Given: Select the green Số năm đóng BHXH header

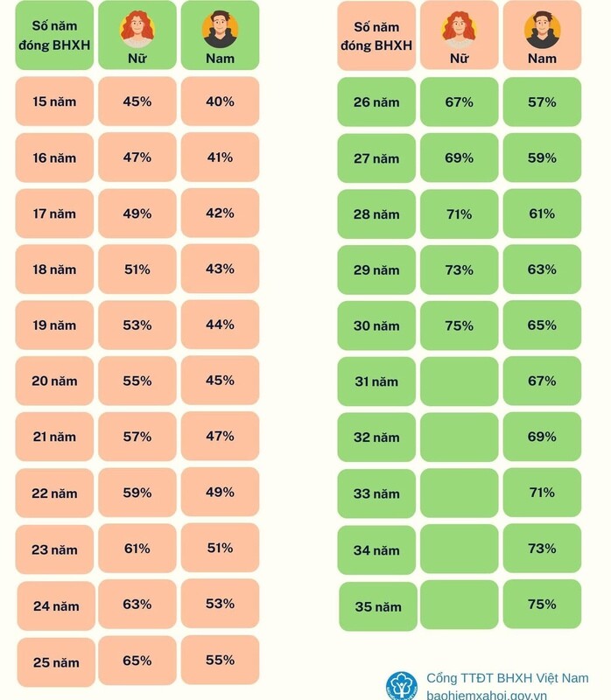Looking at the screenshot, I should tap(54, 35).
